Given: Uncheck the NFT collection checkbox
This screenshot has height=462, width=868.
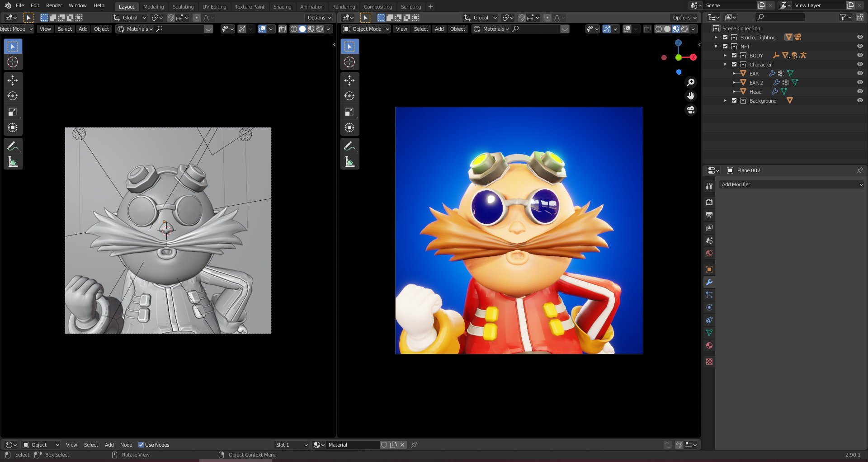Looking at the screenshot, I should pyautogui.click(x=725, y=46).
